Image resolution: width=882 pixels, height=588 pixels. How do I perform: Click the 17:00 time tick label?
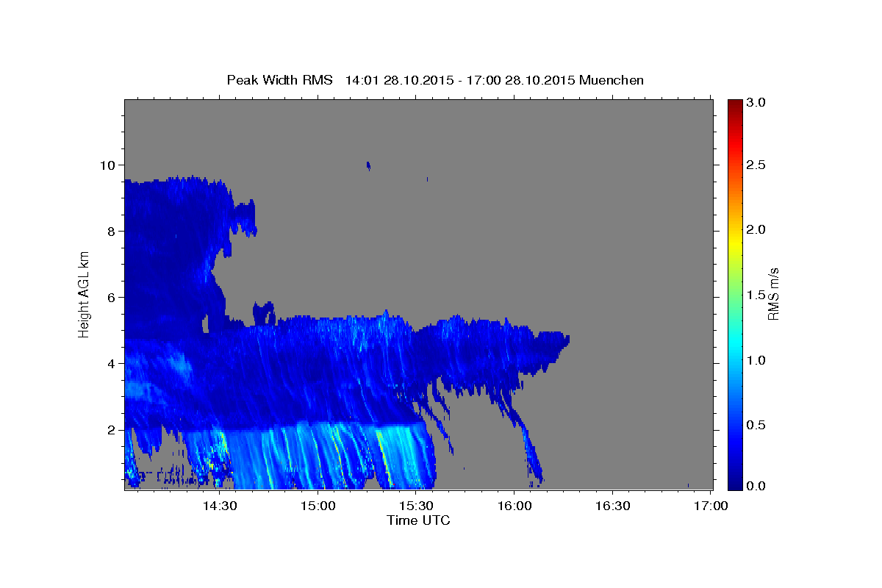(711, 506)
